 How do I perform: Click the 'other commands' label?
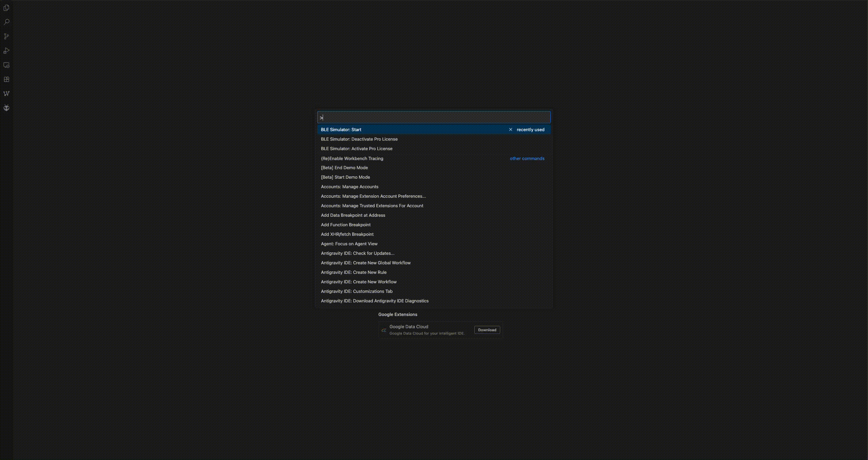tap(527, 158)
